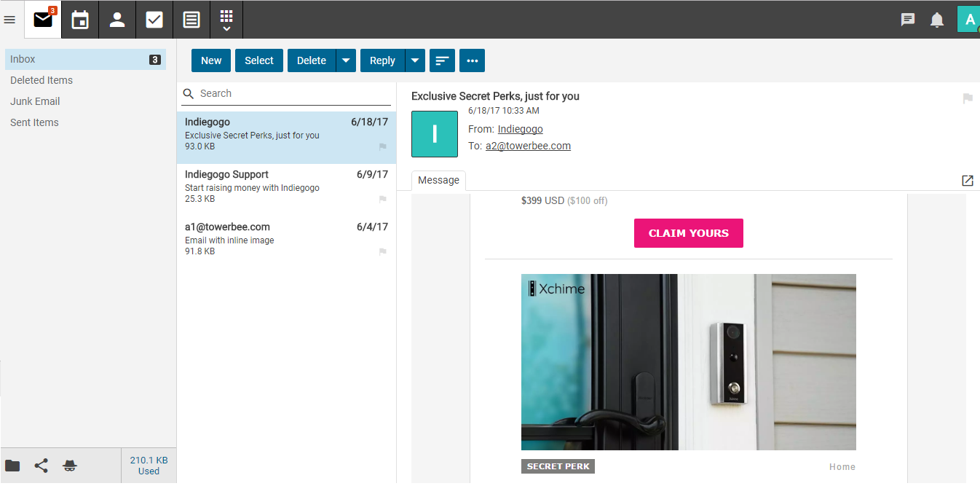The height and width of the screenshot is (486, 980).
Task: Open the a1@towerbee.com email
Action: pyautogui.click(x=286, y=242)
